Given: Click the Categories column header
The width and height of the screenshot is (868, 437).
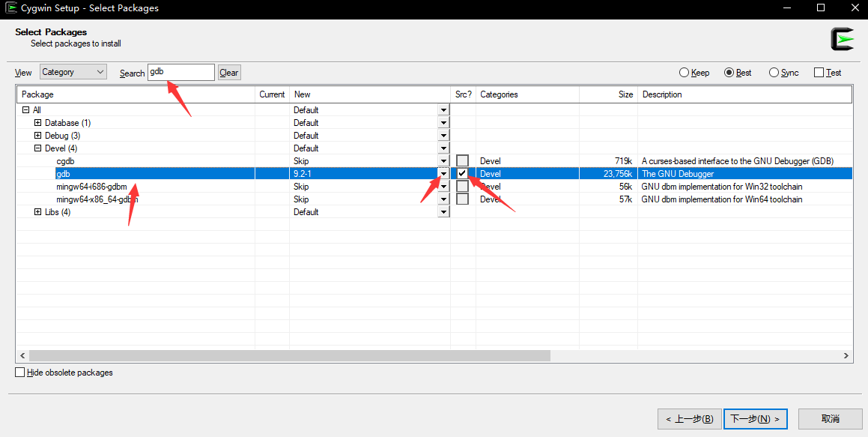Looking at the screenshot, I should click(527, 94).
